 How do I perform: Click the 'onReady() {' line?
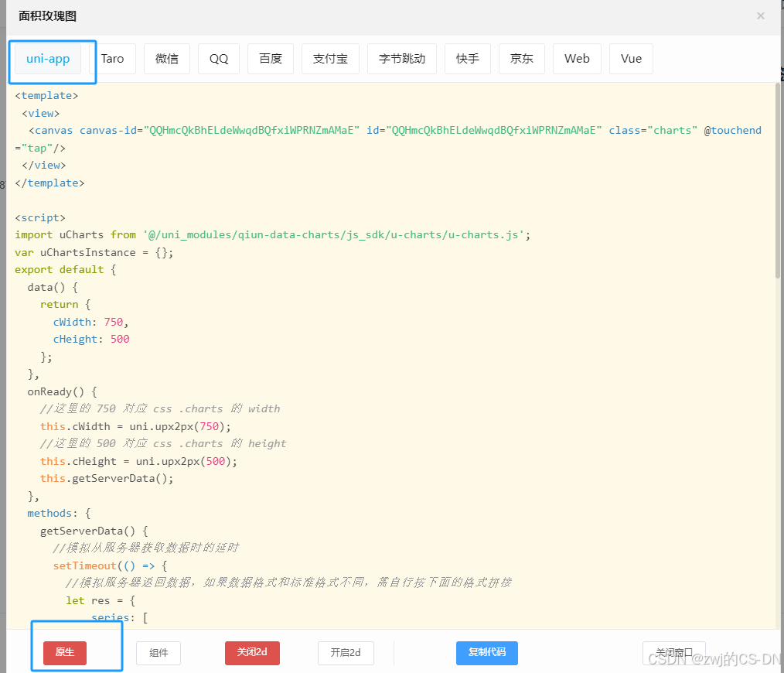[x=63, y=391]
